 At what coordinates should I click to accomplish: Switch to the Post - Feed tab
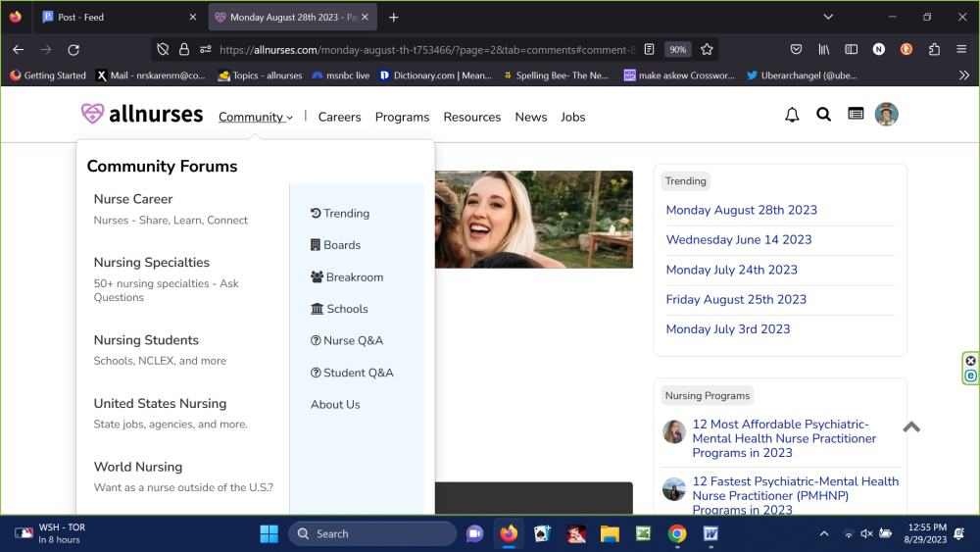[x=116, y=17]
